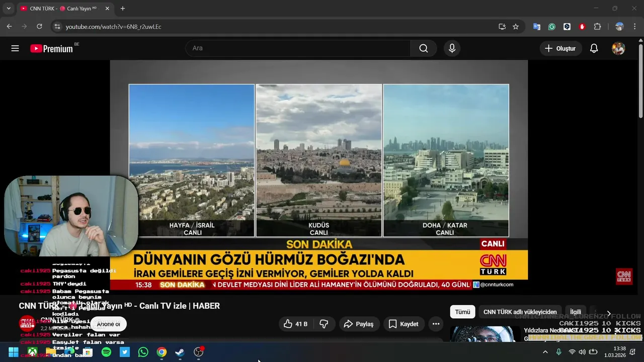Open the Google Translate extension
Viewport: 644px width, 362px height.
click(x=537, y=27)
